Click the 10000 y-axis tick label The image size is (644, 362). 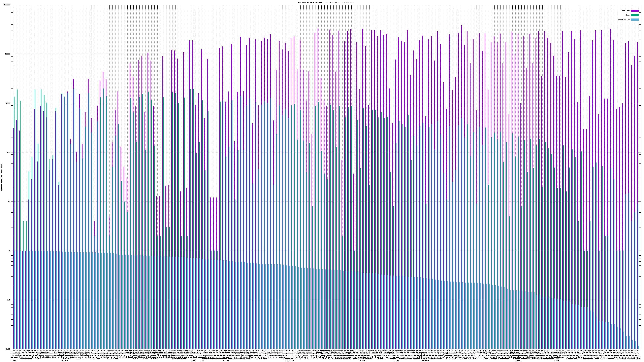7,54
